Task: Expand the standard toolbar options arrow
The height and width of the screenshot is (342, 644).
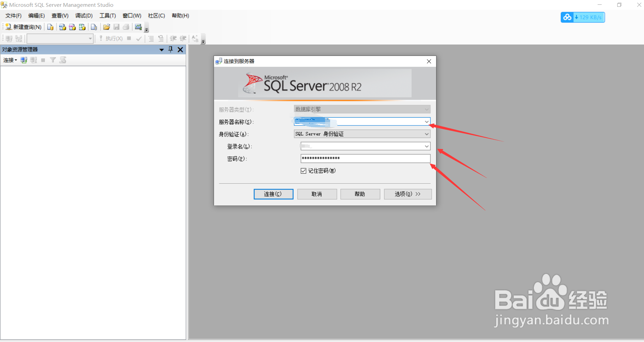Action: click(x=147, y=28)
